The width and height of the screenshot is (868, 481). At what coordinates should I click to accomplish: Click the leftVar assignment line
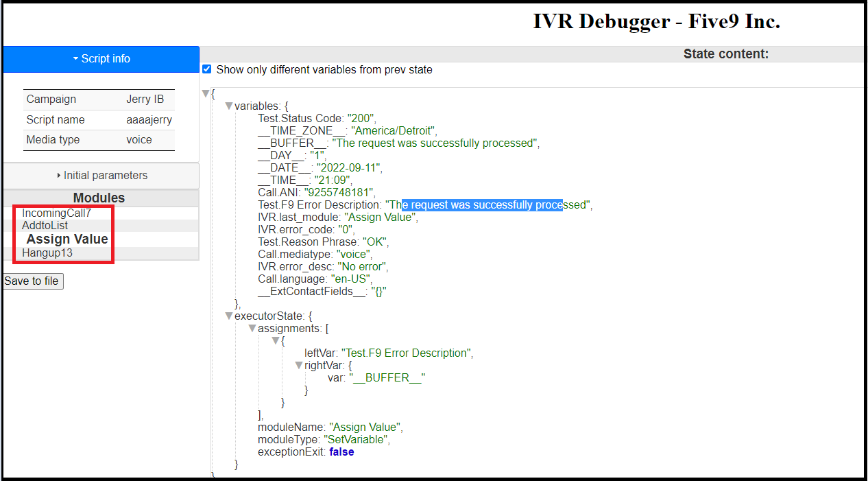pos(389,353)
